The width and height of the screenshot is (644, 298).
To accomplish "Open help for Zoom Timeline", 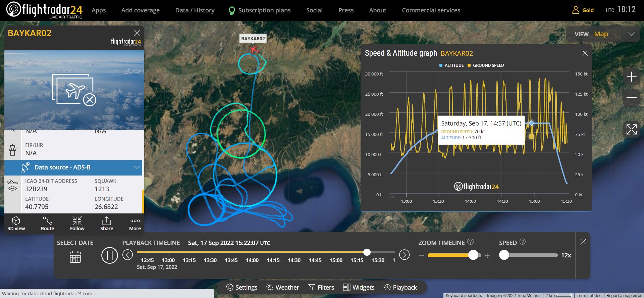I will point(470,242).
